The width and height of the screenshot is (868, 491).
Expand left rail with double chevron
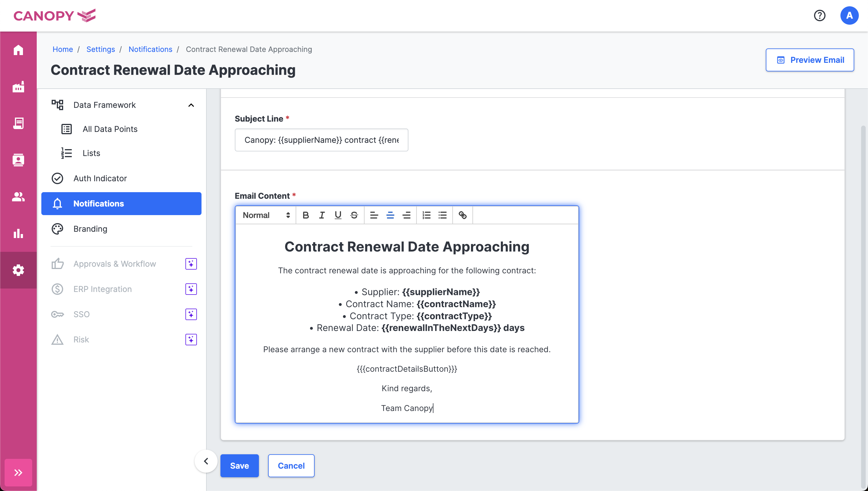point(18,472)
